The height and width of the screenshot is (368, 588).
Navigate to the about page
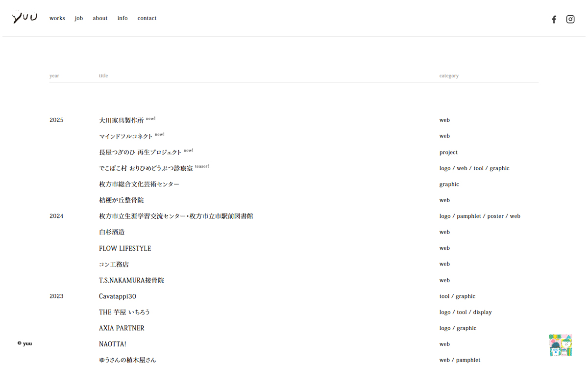(100, 18)
